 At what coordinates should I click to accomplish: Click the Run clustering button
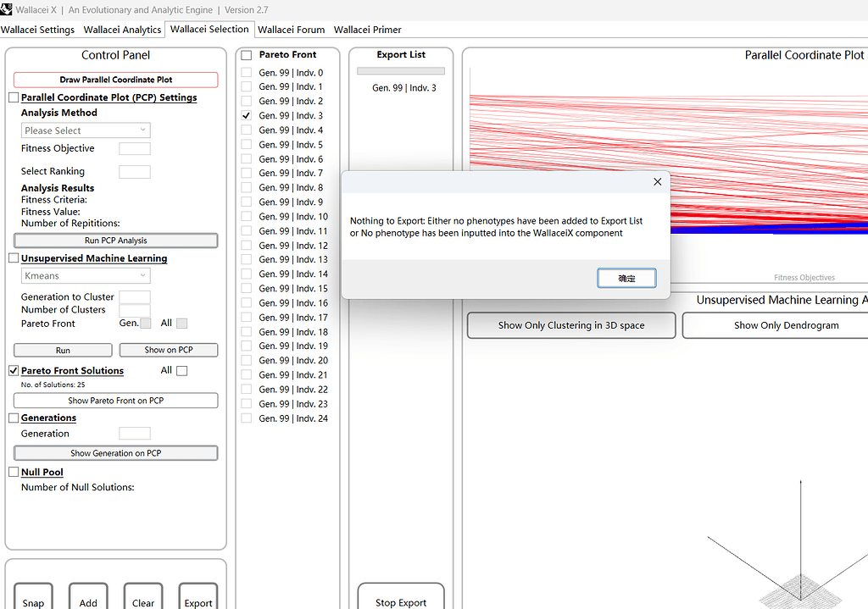click(x=63, y=350)
